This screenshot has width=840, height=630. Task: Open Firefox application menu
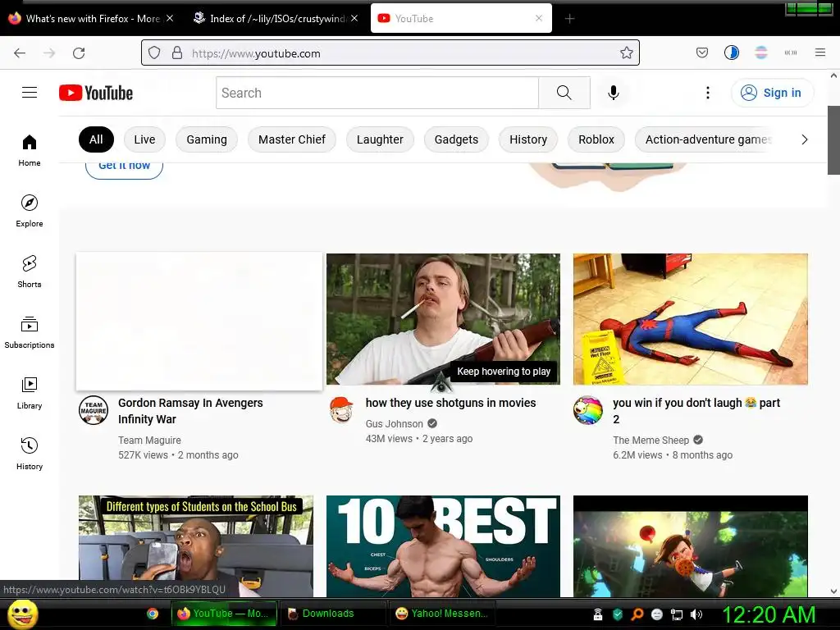point(820,52)
